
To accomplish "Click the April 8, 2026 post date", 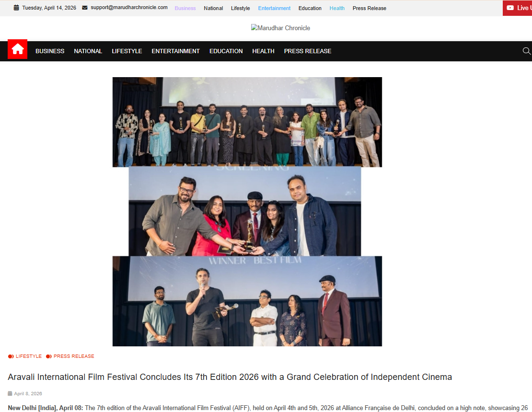I will coord(28,394).
